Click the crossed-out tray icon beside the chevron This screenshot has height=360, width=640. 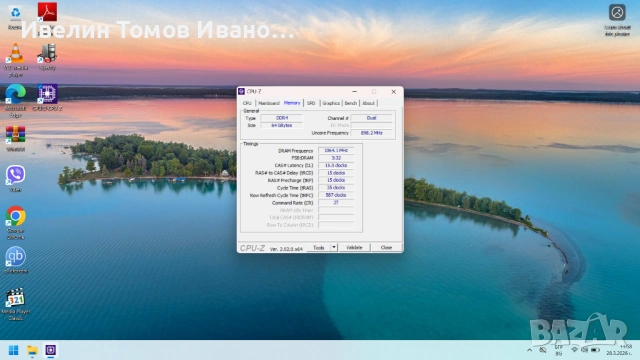(x=543, y=350)
